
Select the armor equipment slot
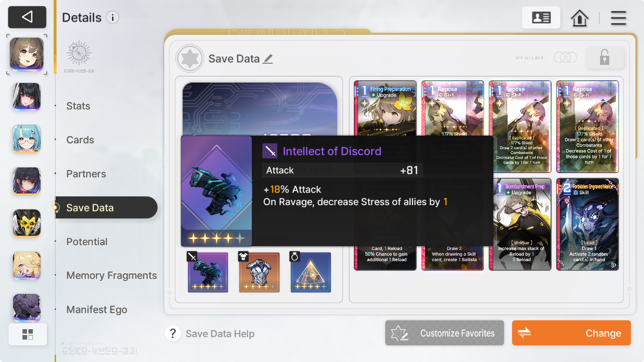pyautogui.click(x=259, y=273)
